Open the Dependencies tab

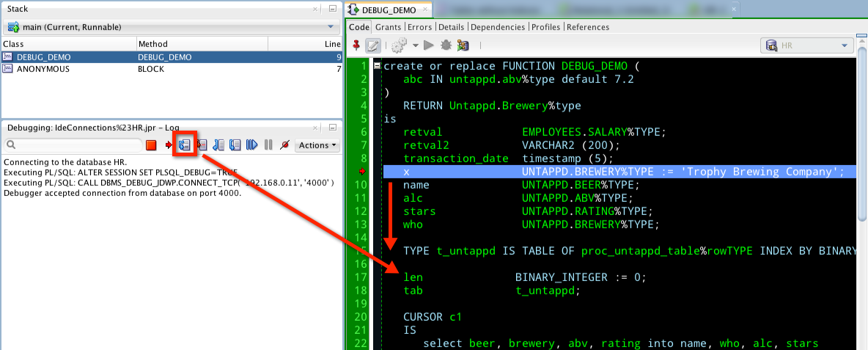(x=498, y=27)
